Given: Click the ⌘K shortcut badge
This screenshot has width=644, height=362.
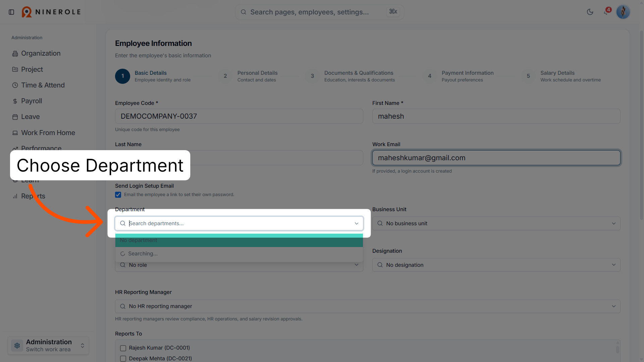Looking at the screenshot, I should tap(393, 12).
